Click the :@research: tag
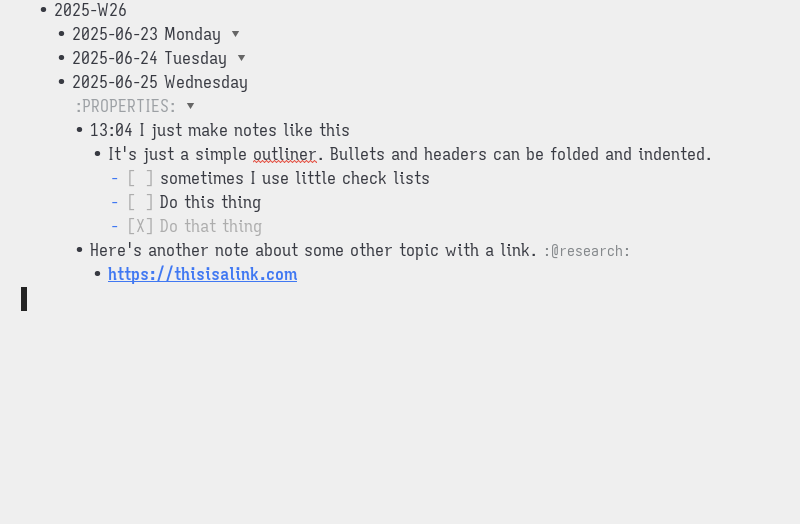 (x=587, y=251)
